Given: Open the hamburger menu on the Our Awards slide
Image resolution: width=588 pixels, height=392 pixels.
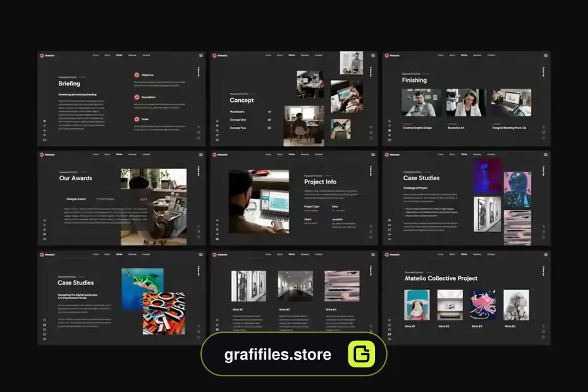Looking at the screenshot, I should [x=201, y=154].
